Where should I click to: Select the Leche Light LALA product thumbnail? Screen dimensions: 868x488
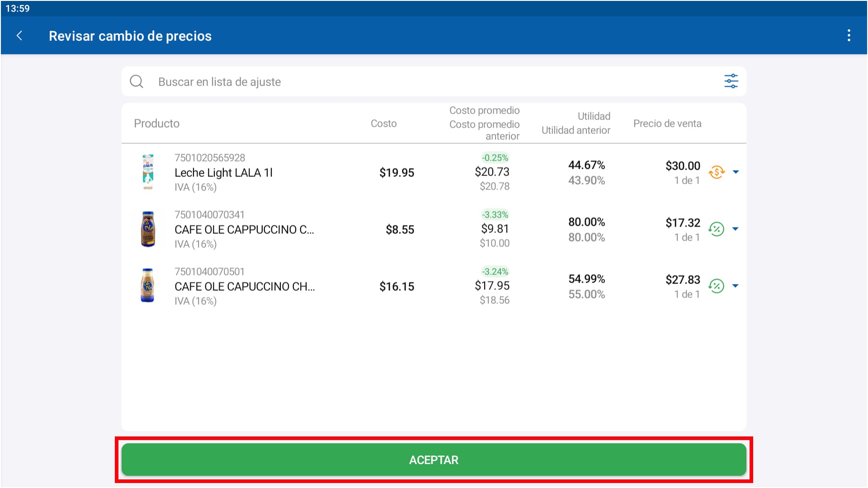(148, 172)
